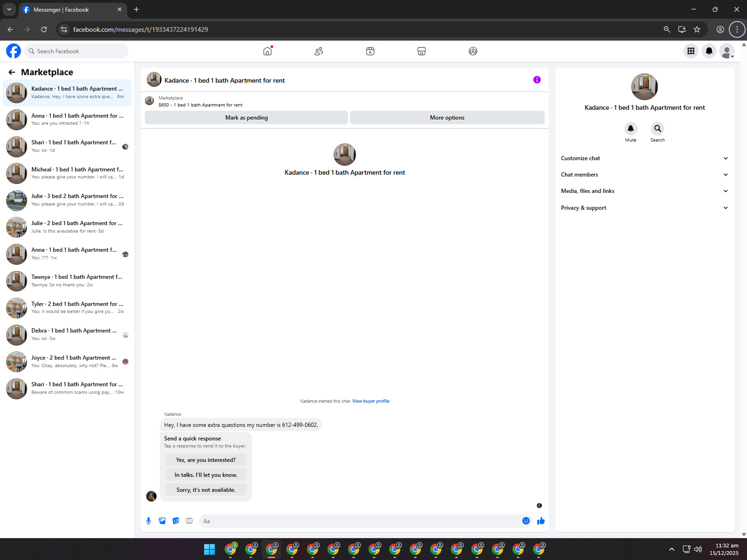Open Julie 3 bed 2 bath conversation
This screenshot has width=747, height=560.
pos(67,200)
